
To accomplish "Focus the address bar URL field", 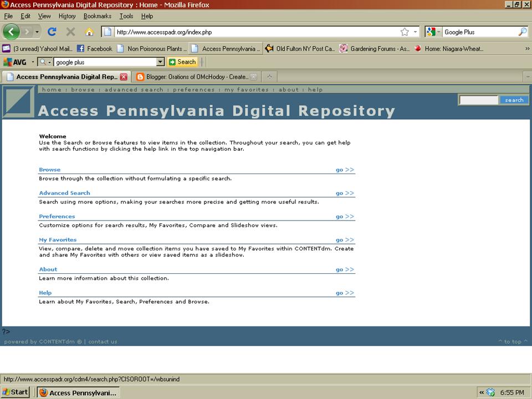I will pos(256,32).
